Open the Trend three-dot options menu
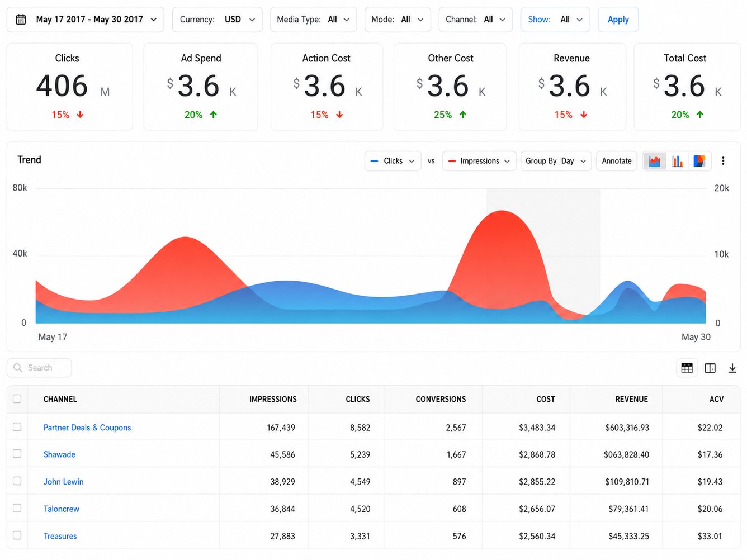 pos(723,161)
